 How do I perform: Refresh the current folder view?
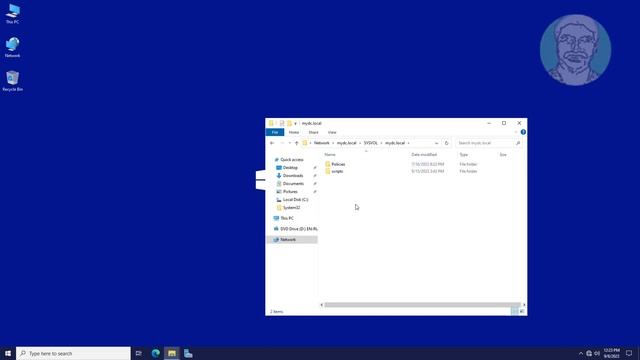click(x=447, y=143)
